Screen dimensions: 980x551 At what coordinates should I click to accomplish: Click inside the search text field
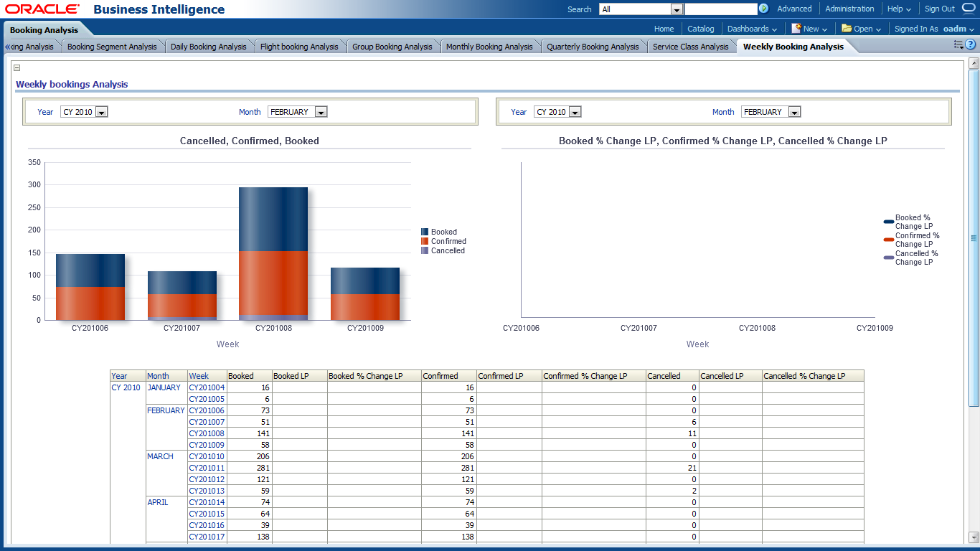(720, 9)
